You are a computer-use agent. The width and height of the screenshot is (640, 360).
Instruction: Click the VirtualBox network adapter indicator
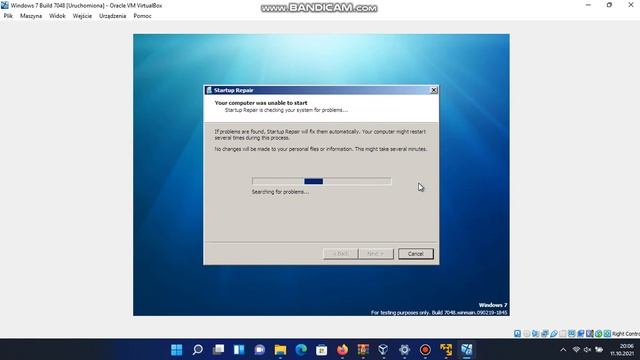pyautogui.click(x=545, y=333)
